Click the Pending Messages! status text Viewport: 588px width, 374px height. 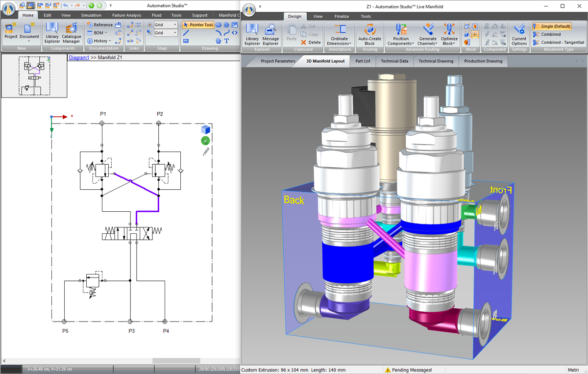[412, 370]
